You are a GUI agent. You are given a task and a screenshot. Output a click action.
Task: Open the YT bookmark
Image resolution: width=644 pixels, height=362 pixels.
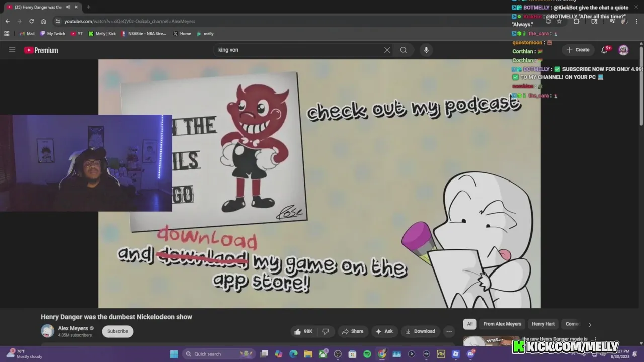[77, 34]
